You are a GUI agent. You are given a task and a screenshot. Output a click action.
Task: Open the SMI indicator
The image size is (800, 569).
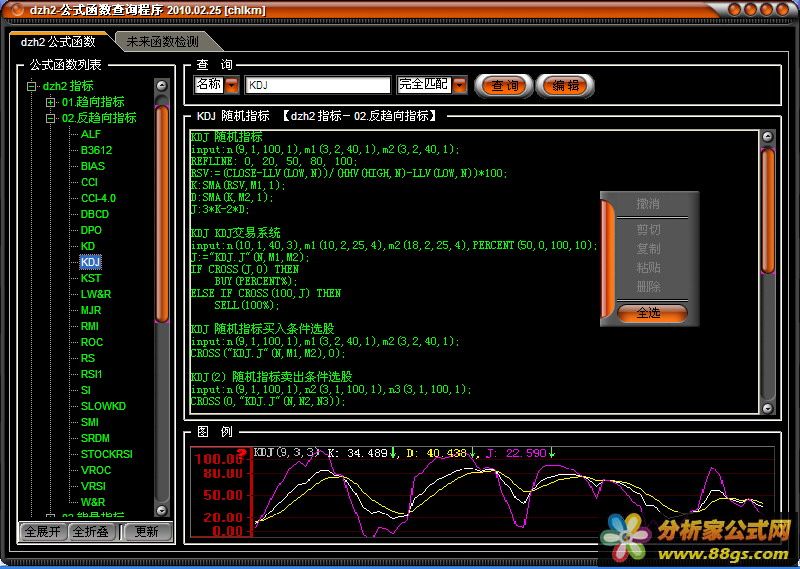pos(90,422)
